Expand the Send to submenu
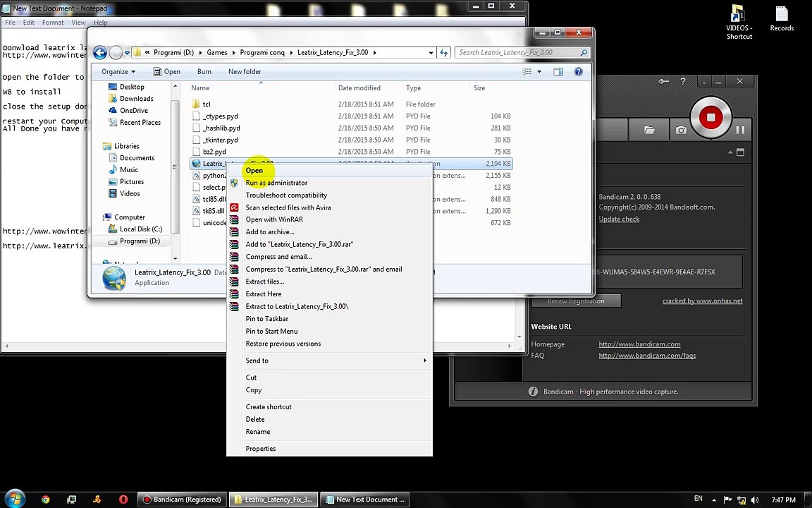Image resolution: width=812 pixels, height=508 pixels. click(329, 361)
